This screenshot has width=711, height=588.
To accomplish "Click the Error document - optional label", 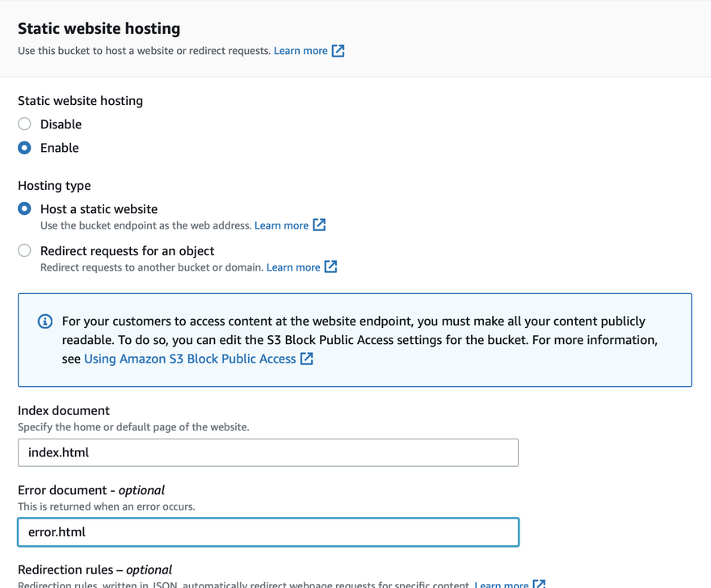I will point(91,489).
